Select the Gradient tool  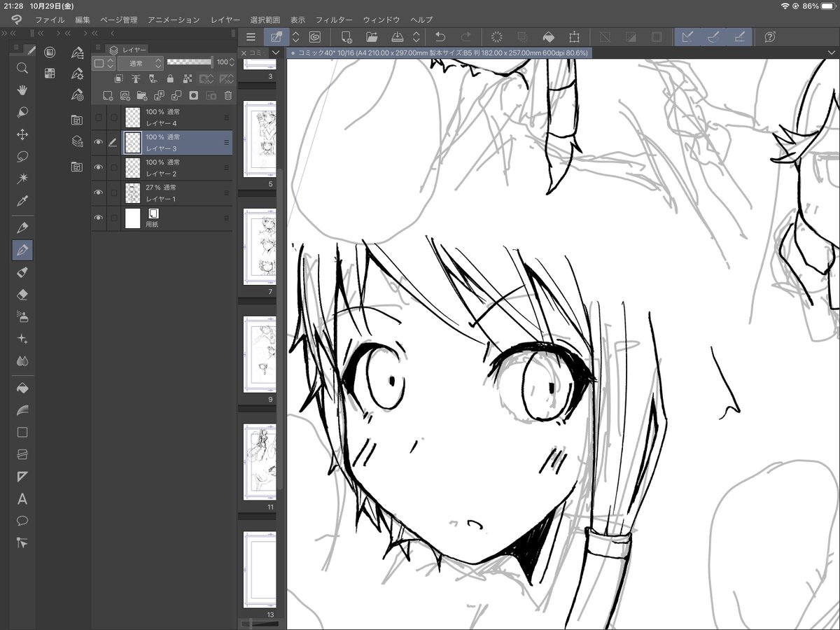(22, 410)
